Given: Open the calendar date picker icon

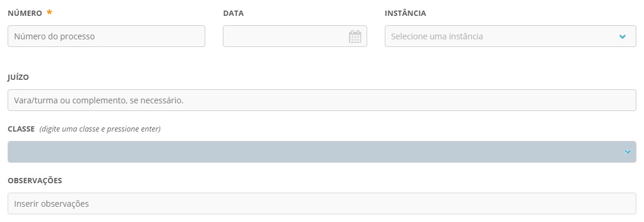Looking at the screenshot, I should [x=355, y=36].
